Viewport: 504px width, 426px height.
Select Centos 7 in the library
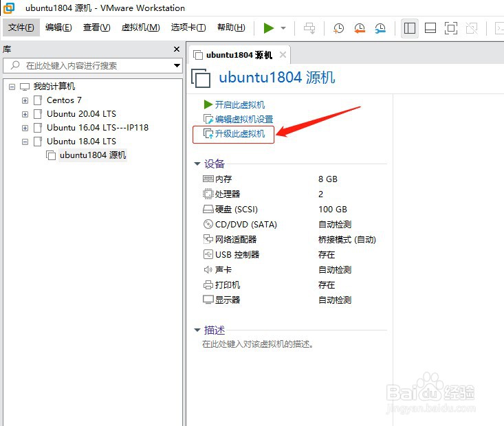click(64, 100)
